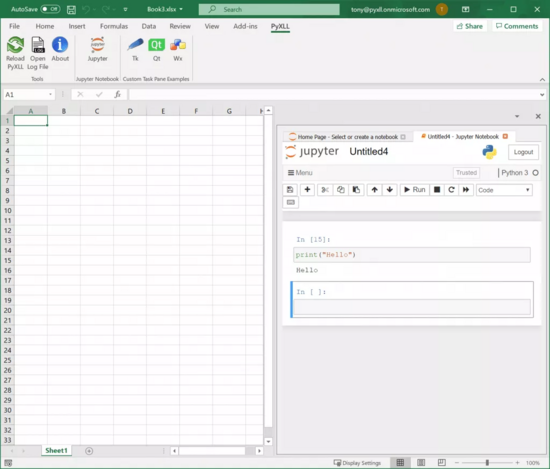This screenshot has height=469, width=550.
Task: Switch to the Home ribbon tab
Action: (45, 26)
